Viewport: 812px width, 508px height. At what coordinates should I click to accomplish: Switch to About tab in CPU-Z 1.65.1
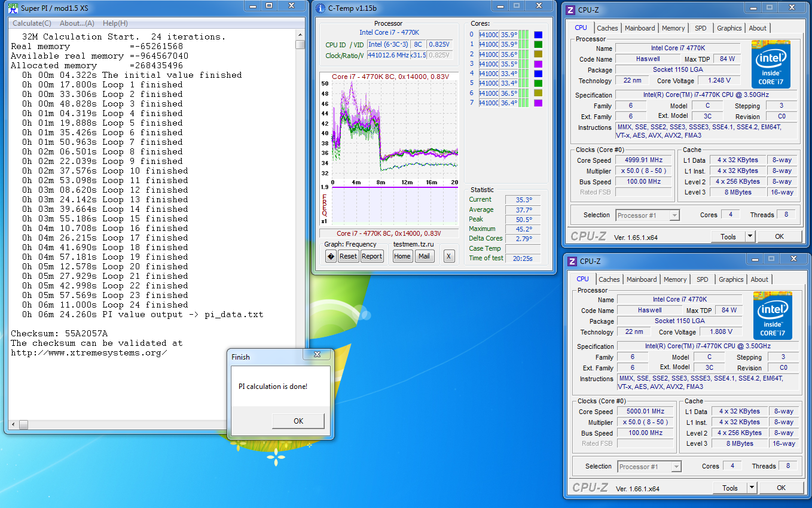tap(758, 28)
